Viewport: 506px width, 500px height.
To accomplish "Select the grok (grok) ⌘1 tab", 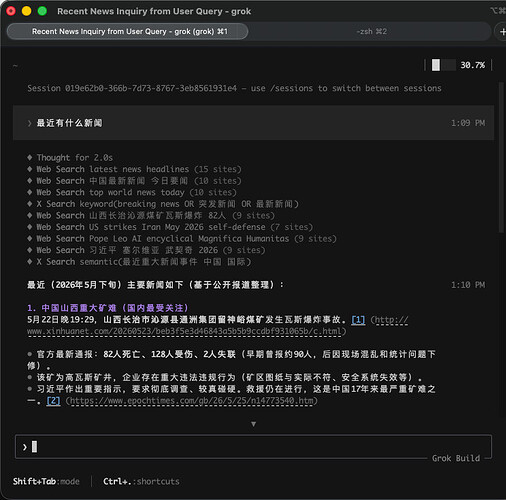I will [127, 32].
